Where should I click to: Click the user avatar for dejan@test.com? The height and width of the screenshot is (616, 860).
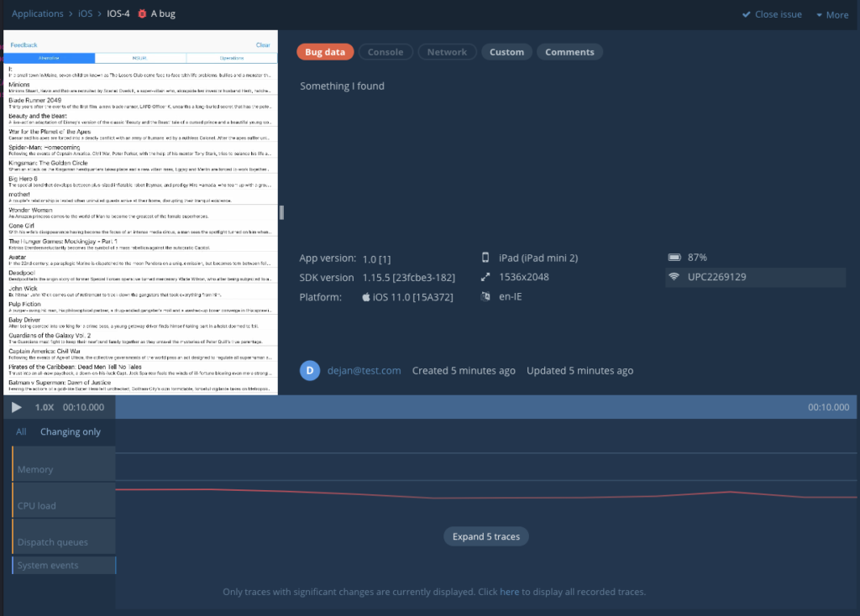(310, 371)
